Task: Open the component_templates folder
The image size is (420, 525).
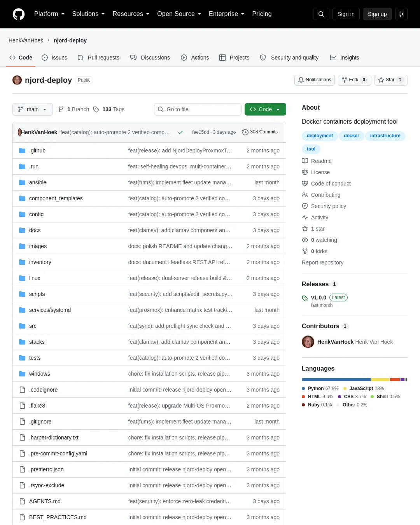Action: point(56,198)
